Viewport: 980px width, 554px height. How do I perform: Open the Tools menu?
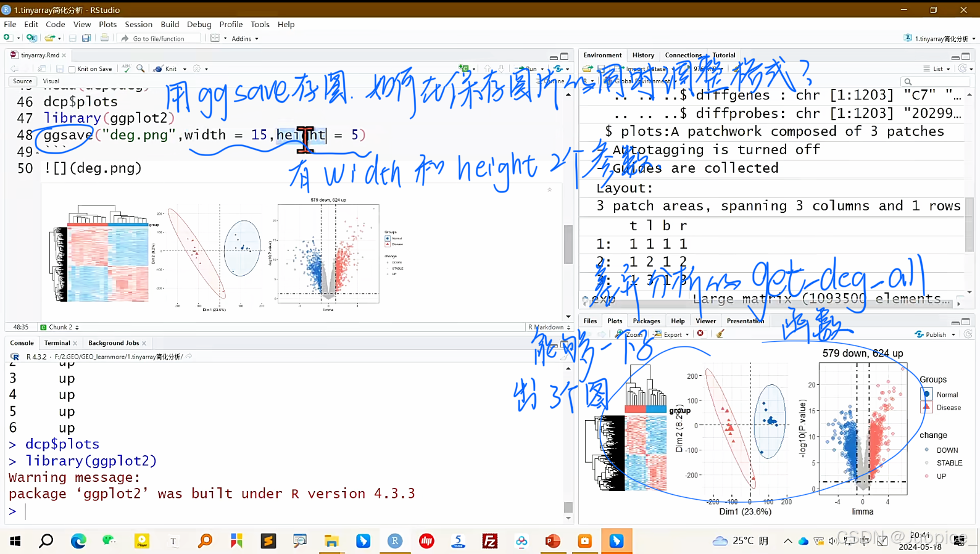point(260,24)
